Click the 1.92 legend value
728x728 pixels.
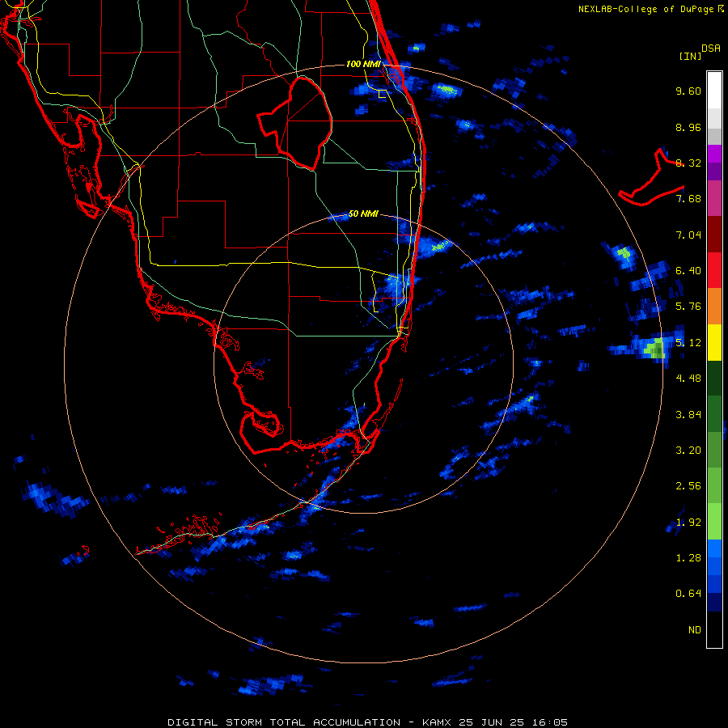688,523
